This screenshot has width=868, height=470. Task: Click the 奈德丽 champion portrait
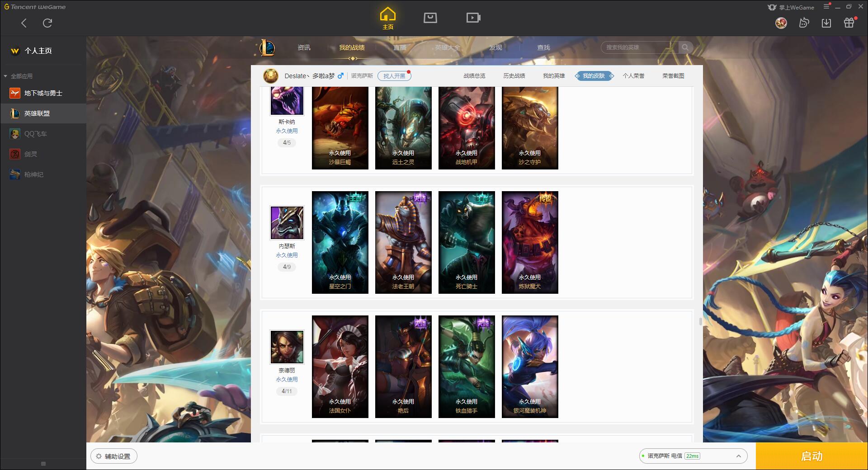click(287, 347)
